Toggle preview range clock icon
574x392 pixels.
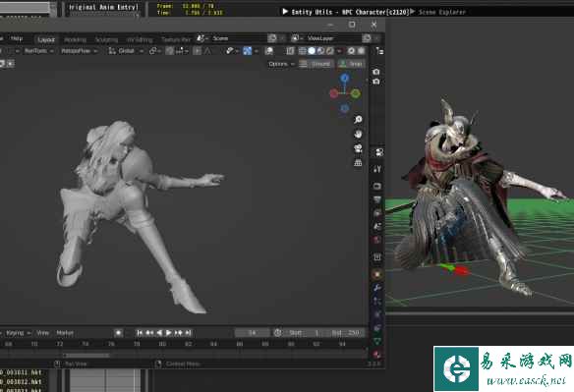[278, 333]
